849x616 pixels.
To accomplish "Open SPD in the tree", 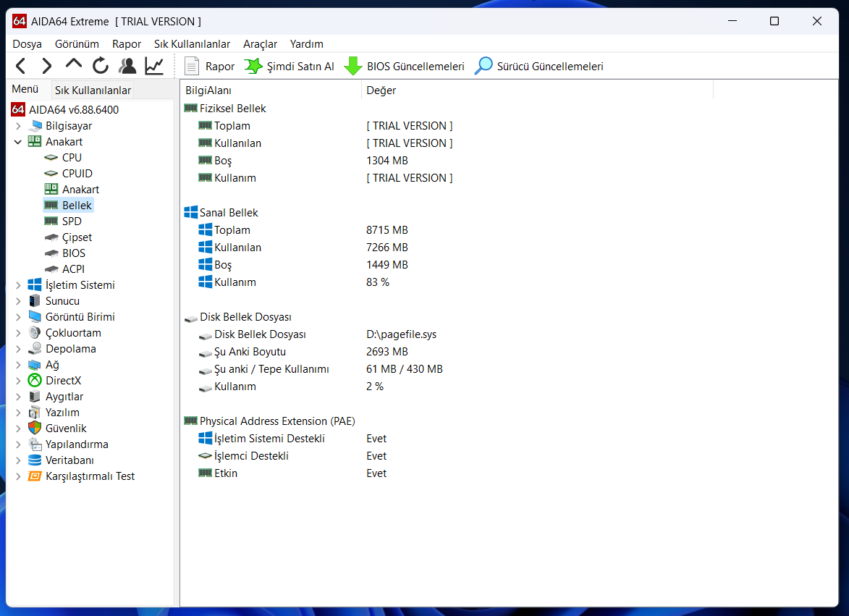I will (x=72, y=221).
